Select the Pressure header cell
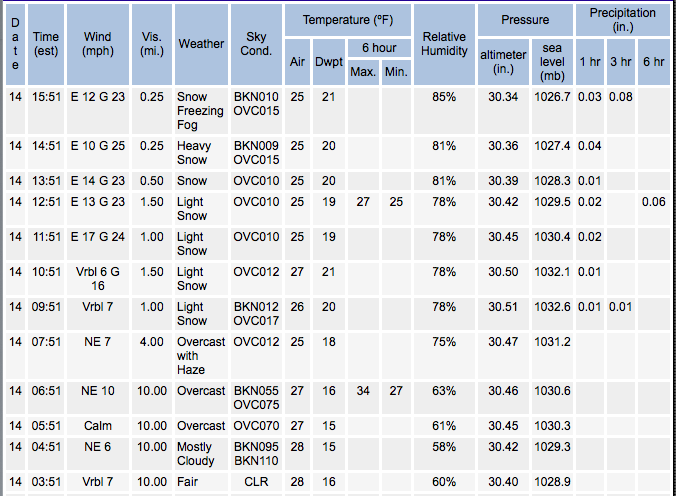Screen dimensions: 676x496 [525, 20]
